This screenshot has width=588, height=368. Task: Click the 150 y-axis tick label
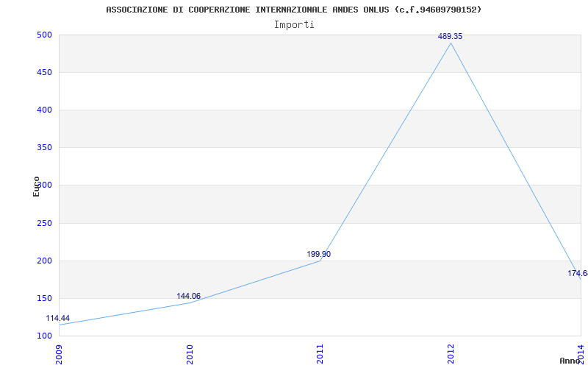pyautogui.click(x=44, y=298)
